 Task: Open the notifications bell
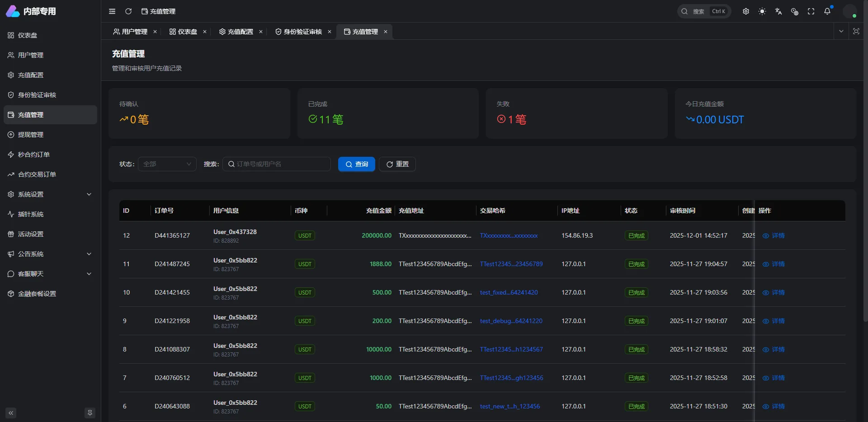coord(827,11)
